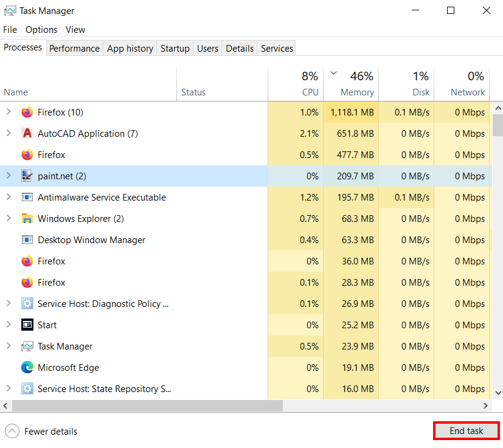Switch to the Details tab
The height and width of the screenshot is (448, 503).
pos(240,49)
